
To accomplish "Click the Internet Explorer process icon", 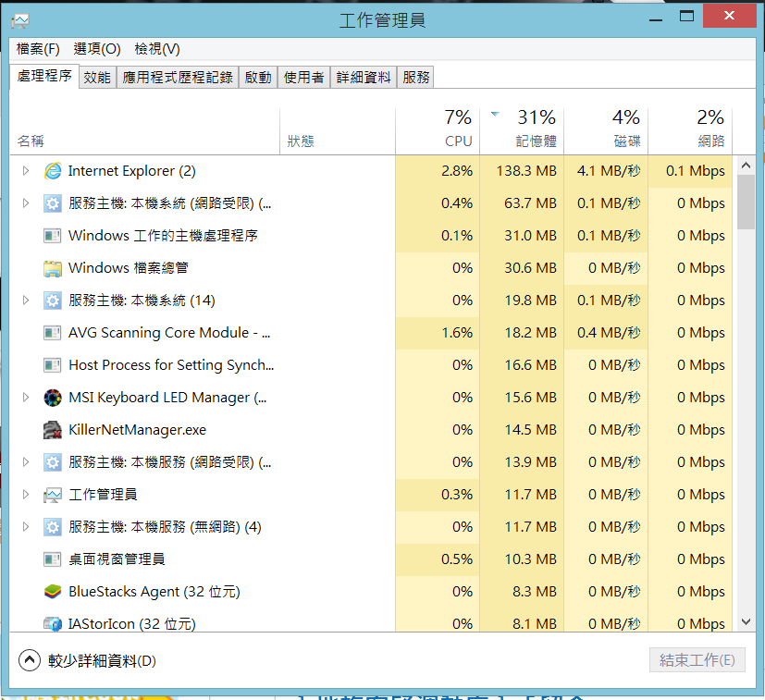I will [53, 171].
